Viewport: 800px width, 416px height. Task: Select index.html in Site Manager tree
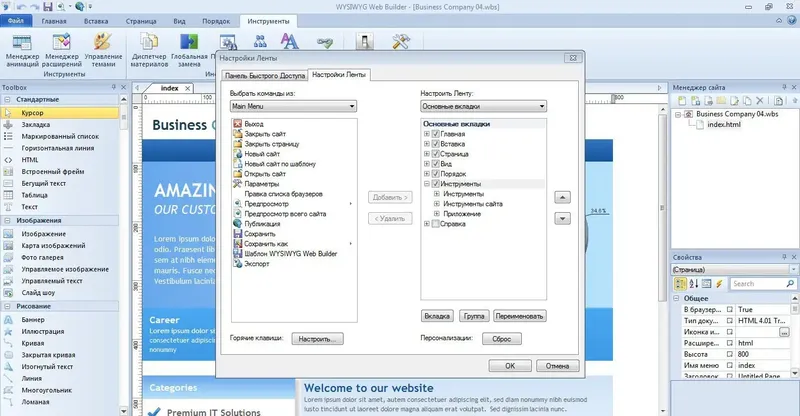[x=723, y=124]
